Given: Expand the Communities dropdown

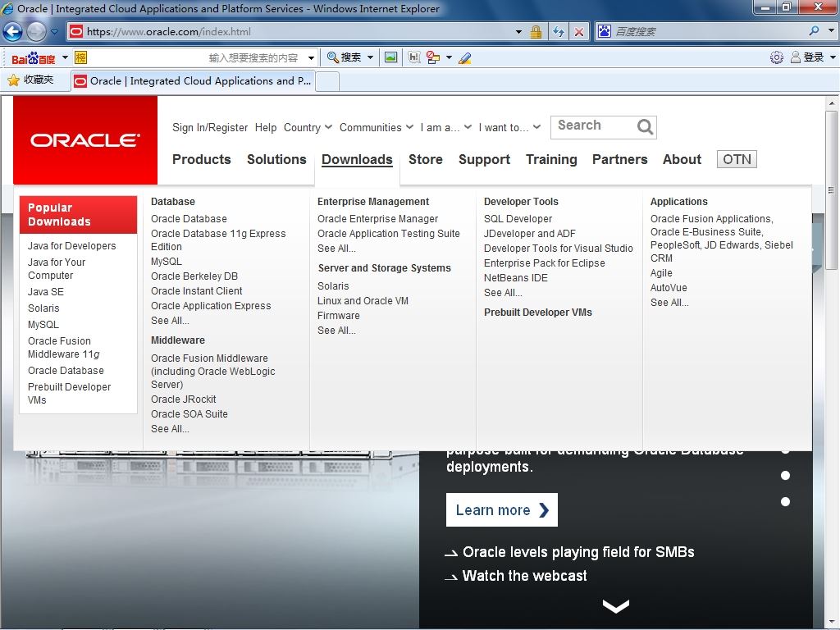Looking at the screenshot, I should coord(377,127).
